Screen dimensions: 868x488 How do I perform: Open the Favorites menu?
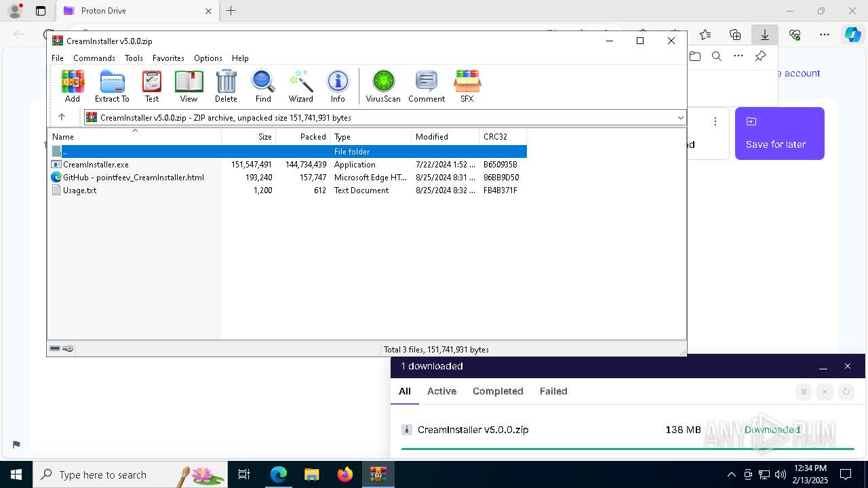tap(168, 58)
